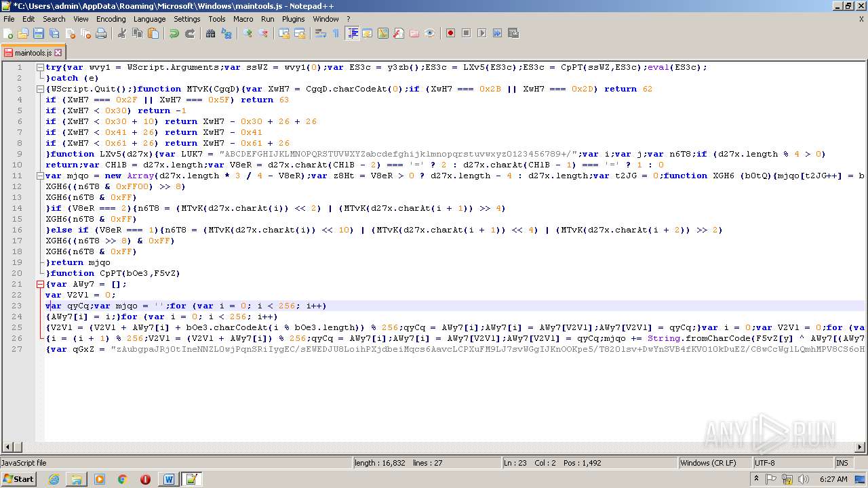Switch to Microsoft Word in the taskbar
Image resolution: width=868 pixels, height=488 pixels.
click(168, 479)
